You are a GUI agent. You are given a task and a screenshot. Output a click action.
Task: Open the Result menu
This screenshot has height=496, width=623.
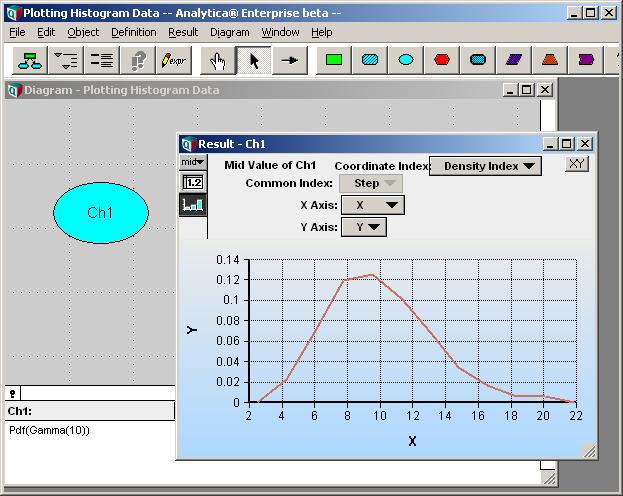tap(183, 32)
